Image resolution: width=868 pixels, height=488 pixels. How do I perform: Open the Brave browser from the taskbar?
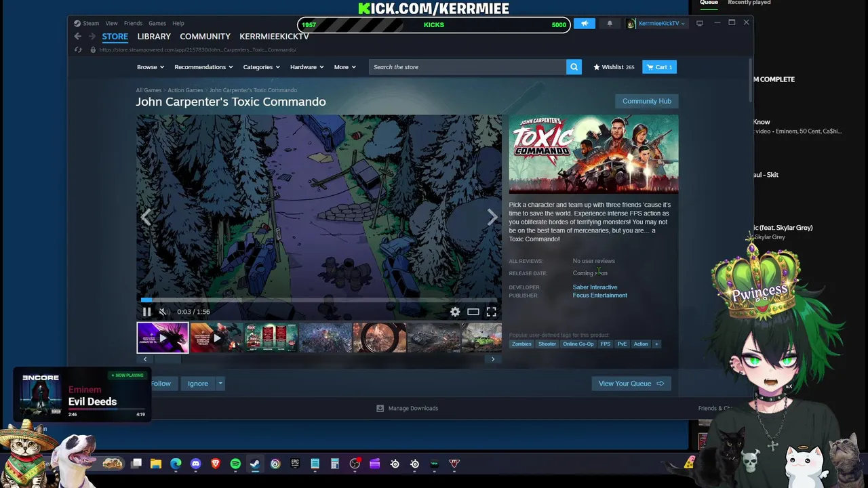point(216,464)
